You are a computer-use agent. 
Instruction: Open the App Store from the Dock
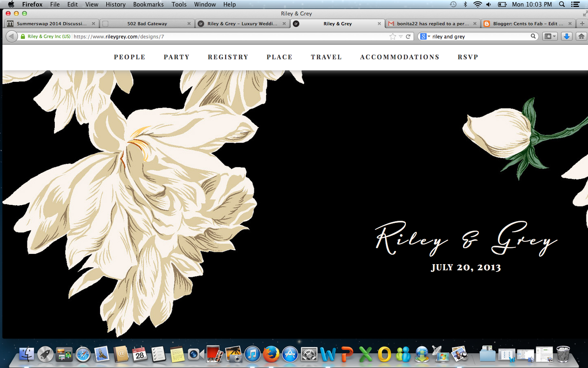click(x=290, y=354)
